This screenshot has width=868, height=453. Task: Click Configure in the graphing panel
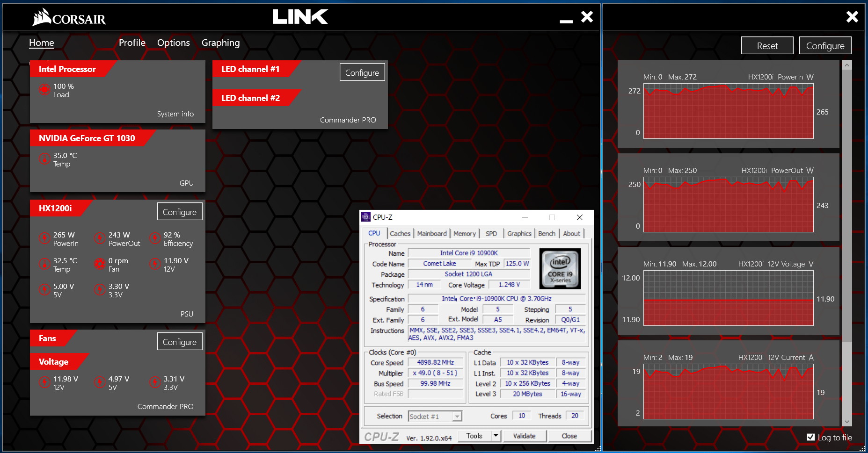point(825,46)
